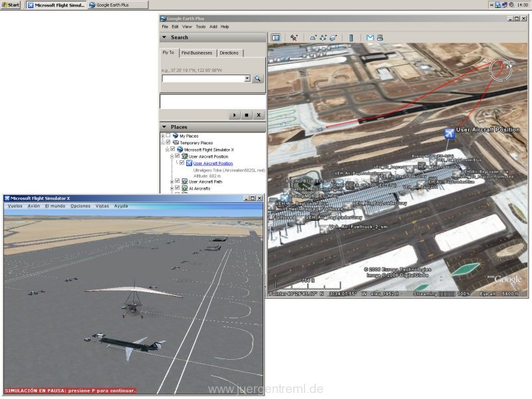The image size is (532, 399).
Task: Open the Google Earth File menu
Action: tap(165, 27)
